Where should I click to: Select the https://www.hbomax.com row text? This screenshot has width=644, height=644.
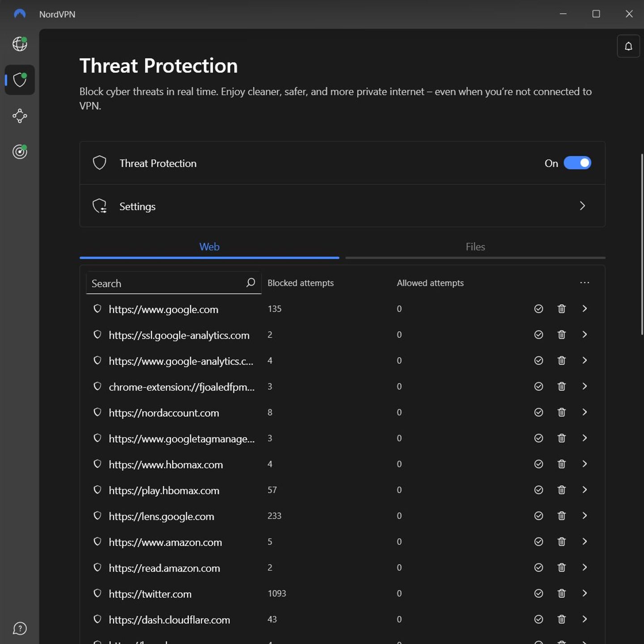pyautogui.click(x=165, y=465)
